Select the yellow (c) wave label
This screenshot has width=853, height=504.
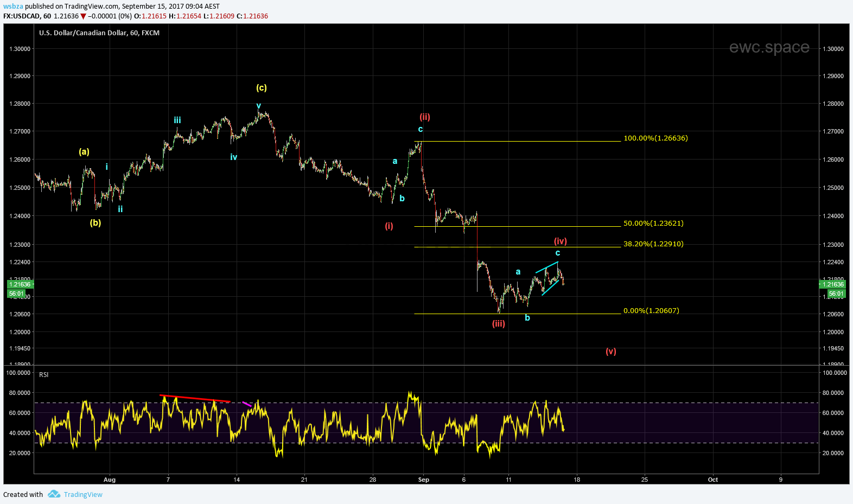[261, 88]
